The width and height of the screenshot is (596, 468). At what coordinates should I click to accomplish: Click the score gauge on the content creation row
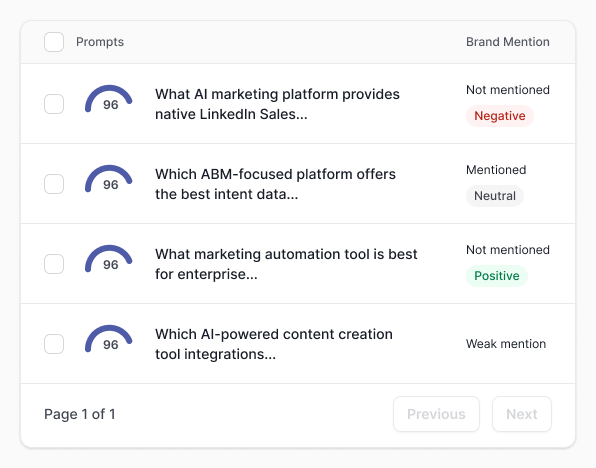click(x=109, y=339)
